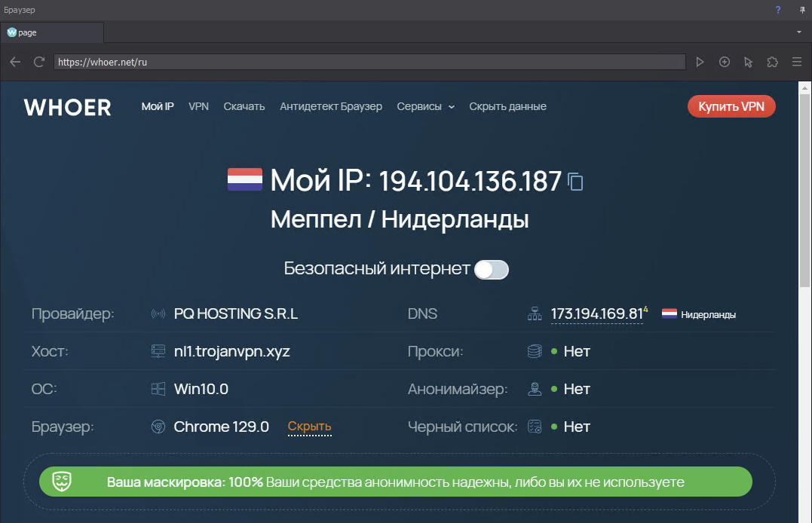This screenshot has height=523, width=812.
Task: Click the Провайдер: label
Action: coord(72,313)
